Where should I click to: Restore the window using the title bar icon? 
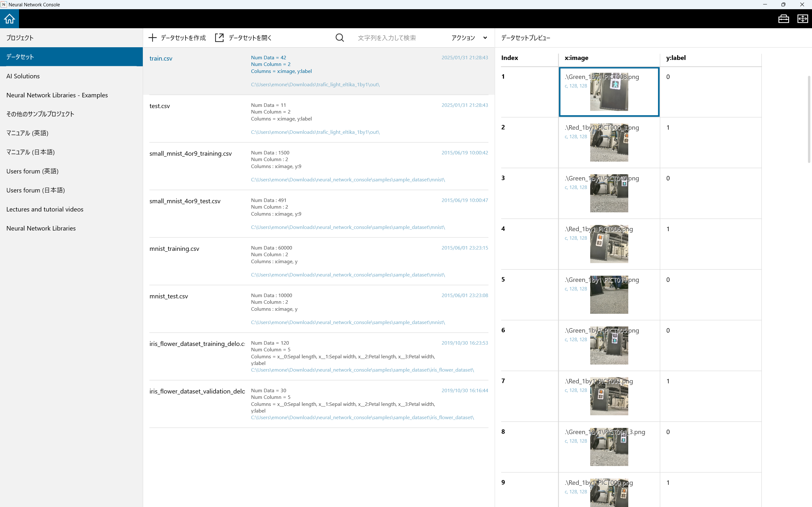[x=783, y=4]
